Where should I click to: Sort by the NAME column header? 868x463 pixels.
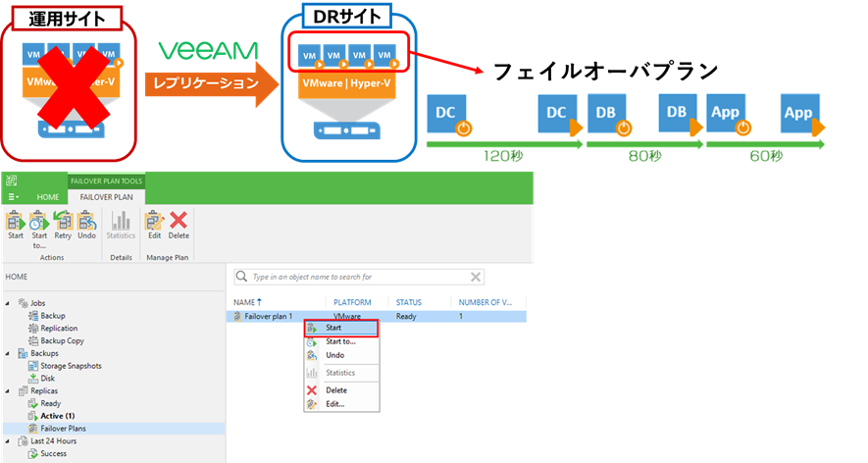pyautogui.click(x=247, y=302)
